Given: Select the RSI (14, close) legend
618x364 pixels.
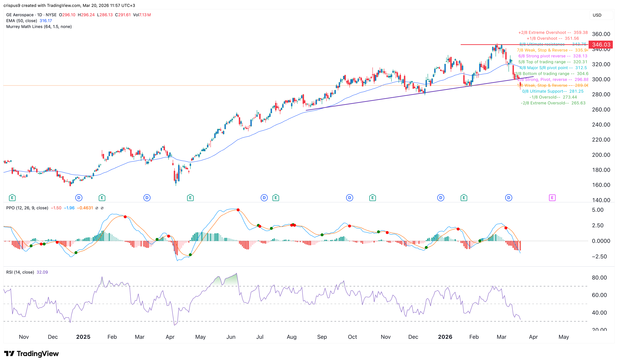Looking at the screenshot, I should click(x=20, y=272).
